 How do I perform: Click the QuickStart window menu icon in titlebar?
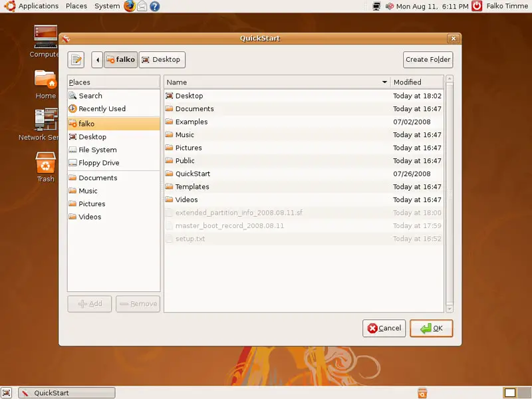point(66,39)
